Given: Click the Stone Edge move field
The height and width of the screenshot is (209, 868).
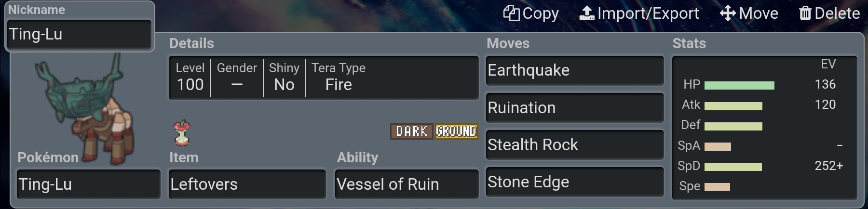Looking at the screenshot, I should pyautogui.click(x=574, y=182).
